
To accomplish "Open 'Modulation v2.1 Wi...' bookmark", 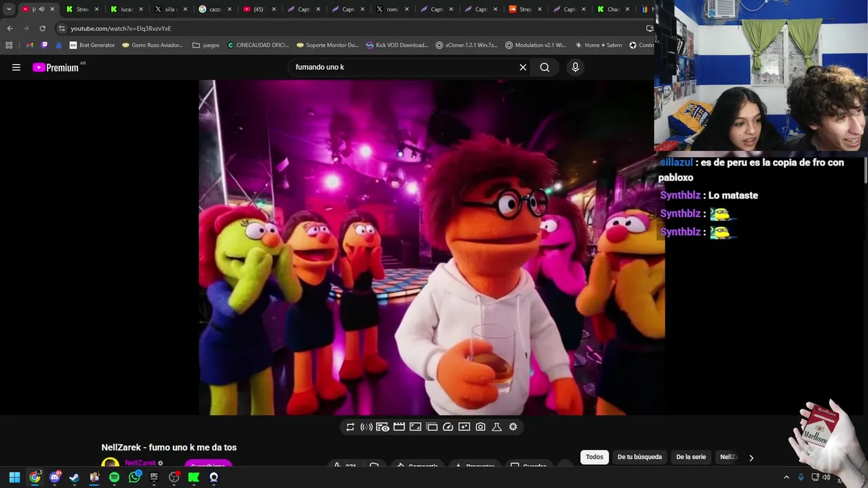I will (x=536, y=45).
